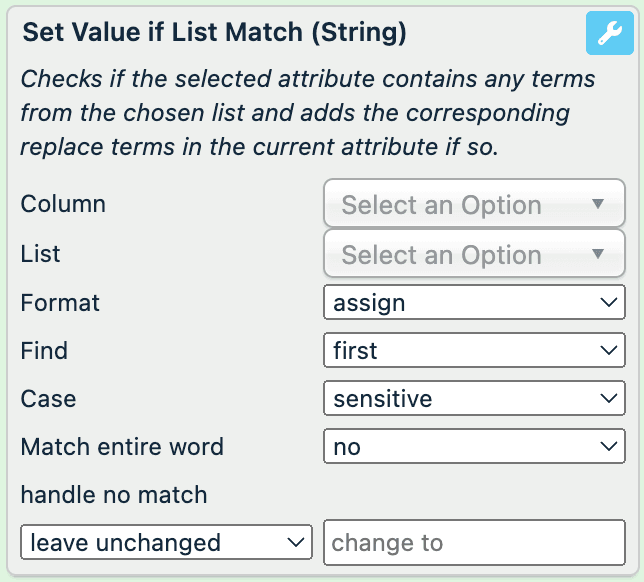The image size is (644, 582).
Task: Open the Match entire word dropdown
Action: coord(474,447)
